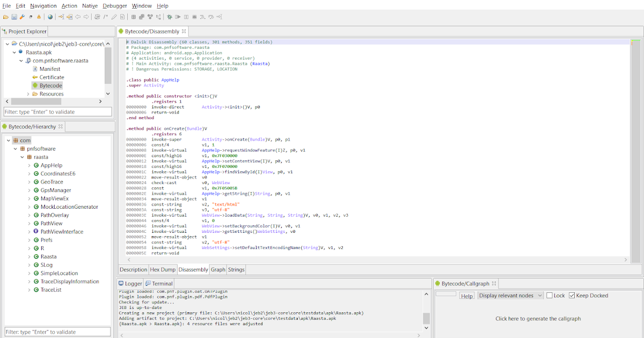Click "Click here to generate the callgraph"

[x=538, y=319]
